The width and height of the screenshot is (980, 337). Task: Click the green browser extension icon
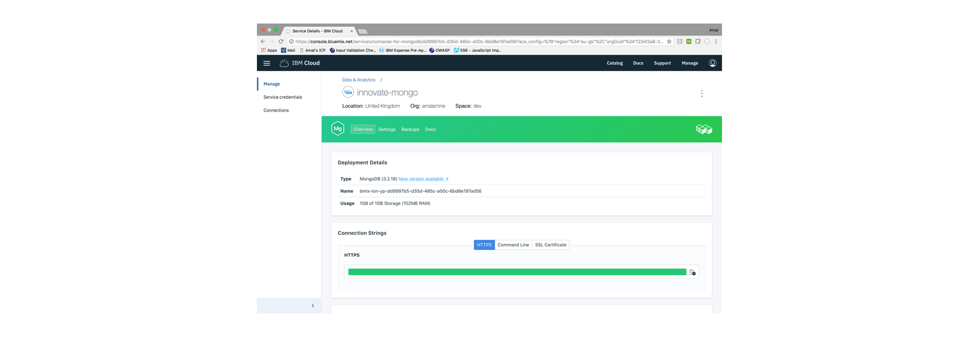pos(689,41)
